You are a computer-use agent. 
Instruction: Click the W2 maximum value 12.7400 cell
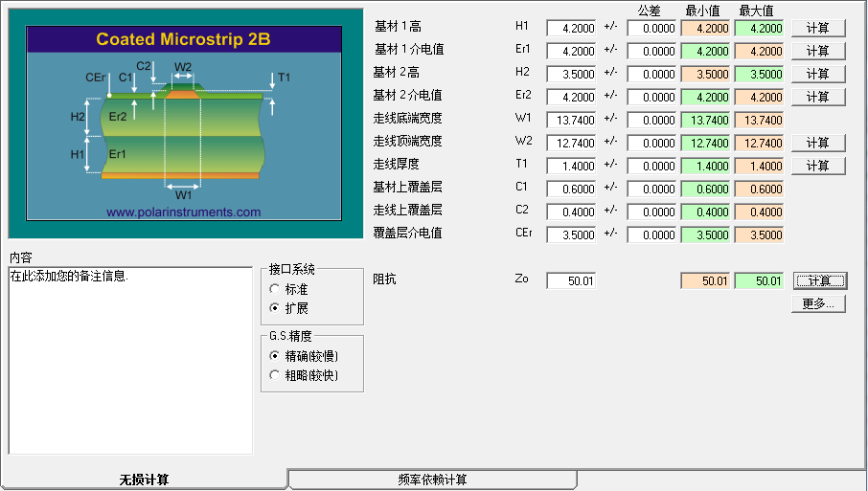(759, 143)
